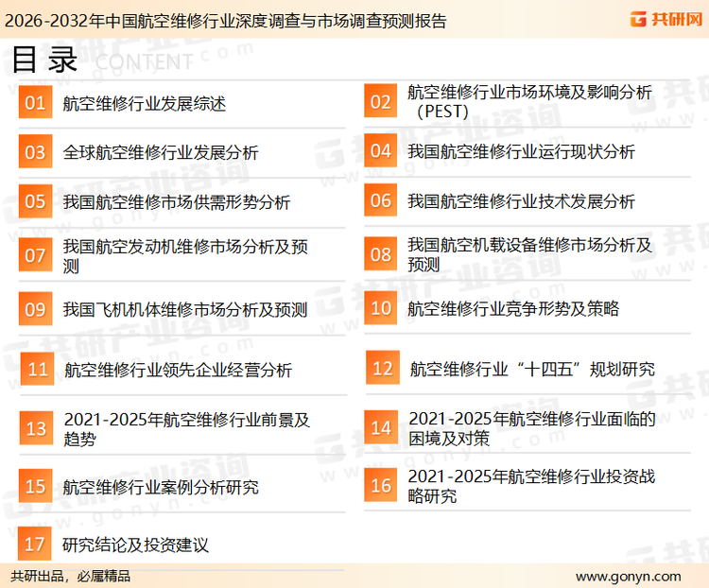Open chapter 2021-2025年航空维修行业面临的困境及对策
The width and height of the screenshot is (709, 588).
click(531, 428)
